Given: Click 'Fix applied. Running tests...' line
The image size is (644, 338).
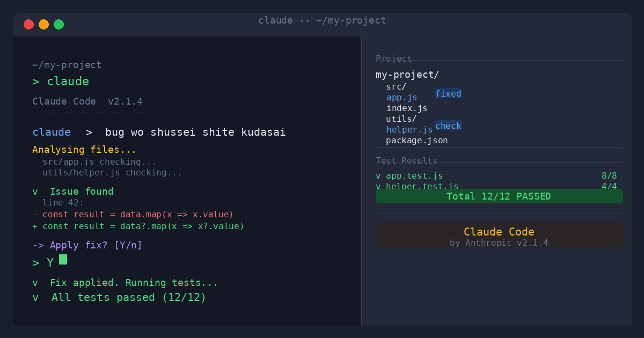Looking at the screenshot, I should (x=125, y=283).
